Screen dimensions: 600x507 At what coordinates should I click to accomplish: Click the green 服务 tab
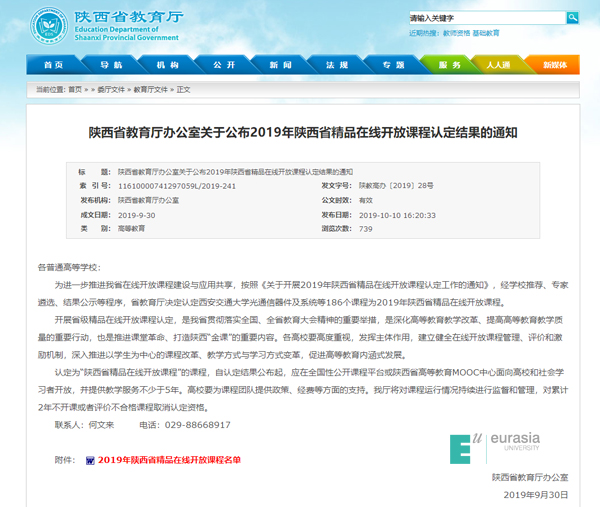pyautogui.click(x=450, y=65)
